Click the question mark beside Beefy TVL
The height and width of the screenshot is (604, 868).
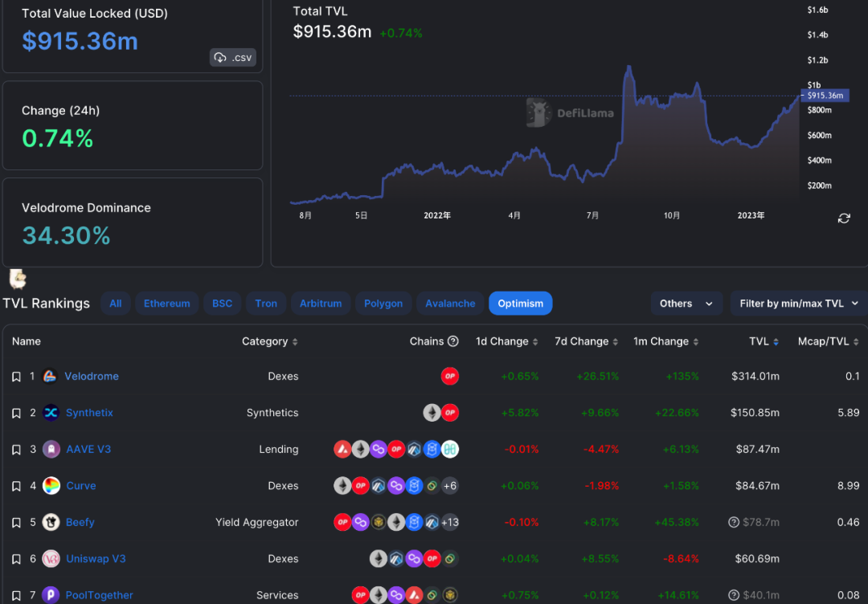(x=734, y=522)
